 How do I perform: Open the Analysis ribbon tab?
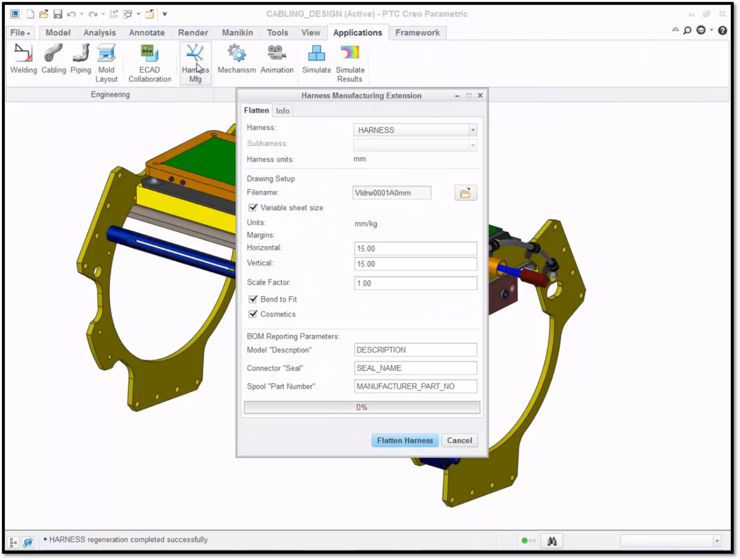point(100,33)
